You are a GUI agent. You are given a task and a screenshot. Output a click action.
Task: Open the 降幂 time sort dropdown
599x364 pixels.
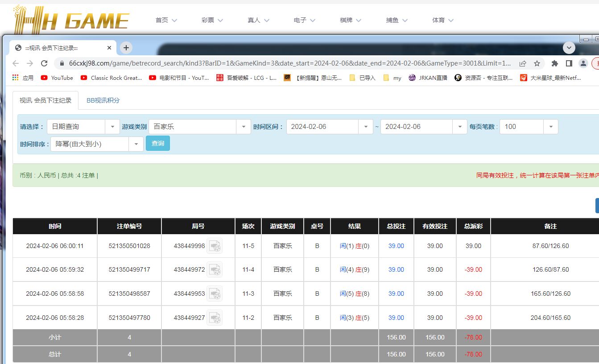click(136, 144)
